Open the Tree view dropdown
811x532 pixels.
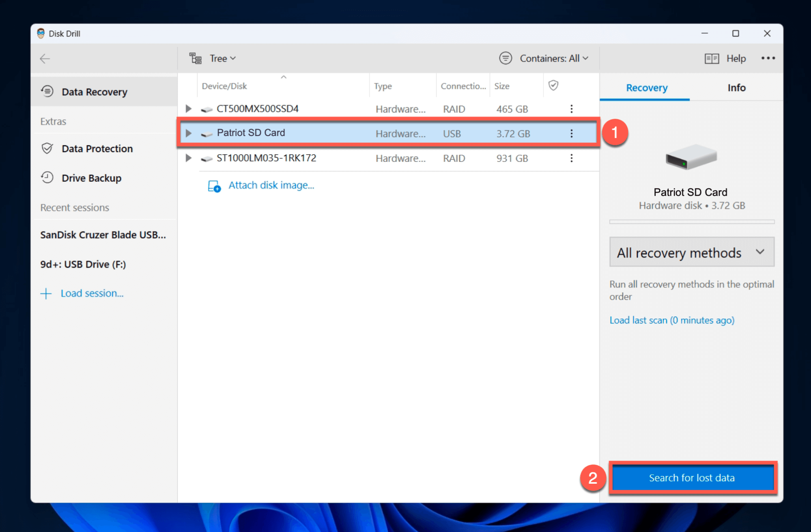222,58
